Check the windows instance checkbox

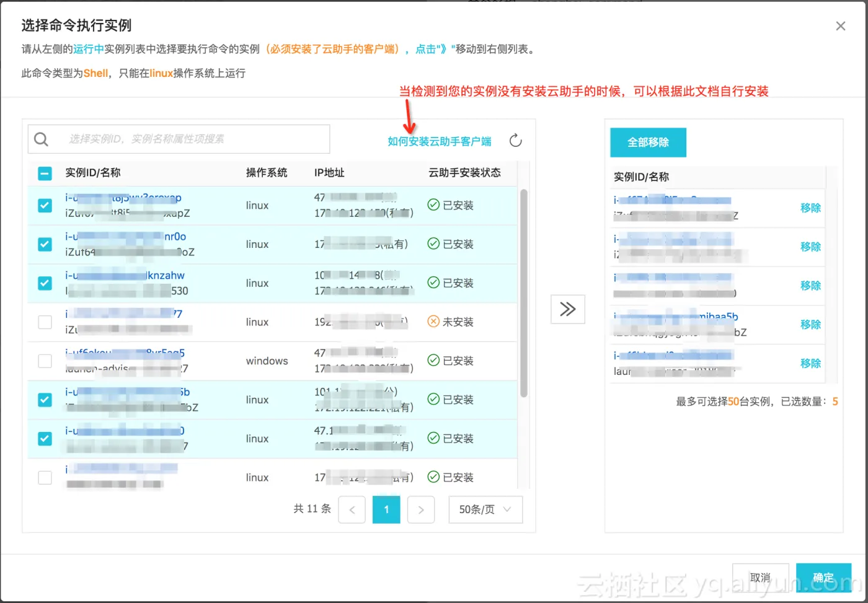point(45,361)
